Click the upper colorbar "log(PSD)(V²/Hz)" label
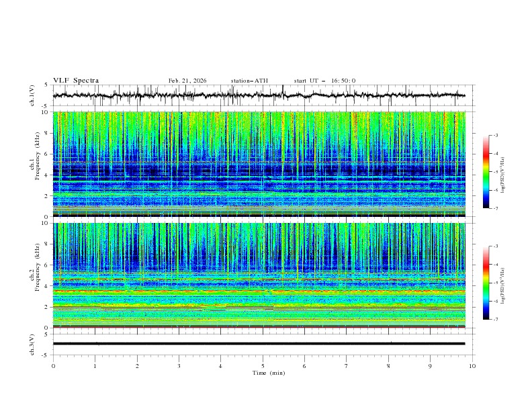 click(503, 175)
